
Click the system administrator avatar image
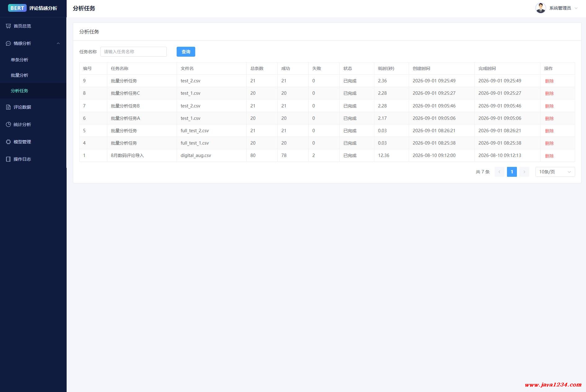541,8
